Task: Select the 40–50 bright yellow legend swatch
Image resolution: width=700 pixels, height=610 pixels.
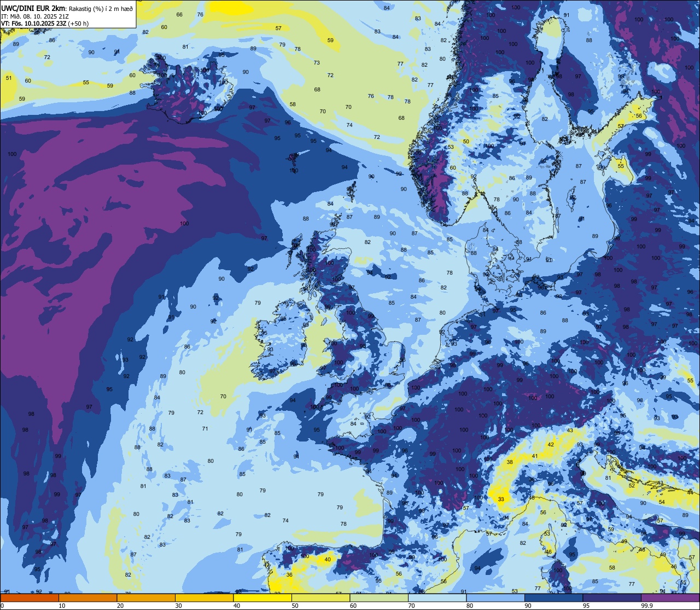Action: (262, 597)
